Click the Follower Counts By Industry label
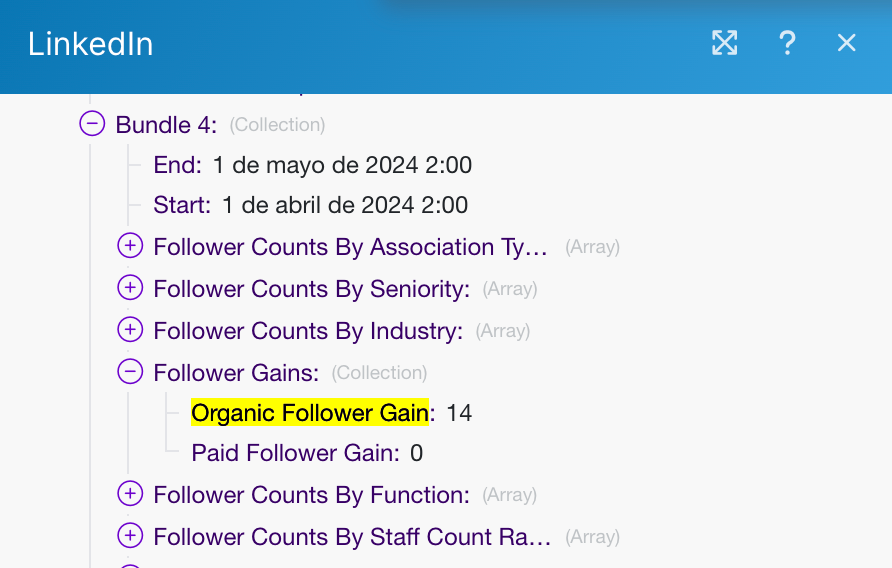 click(x=308, y=331)
